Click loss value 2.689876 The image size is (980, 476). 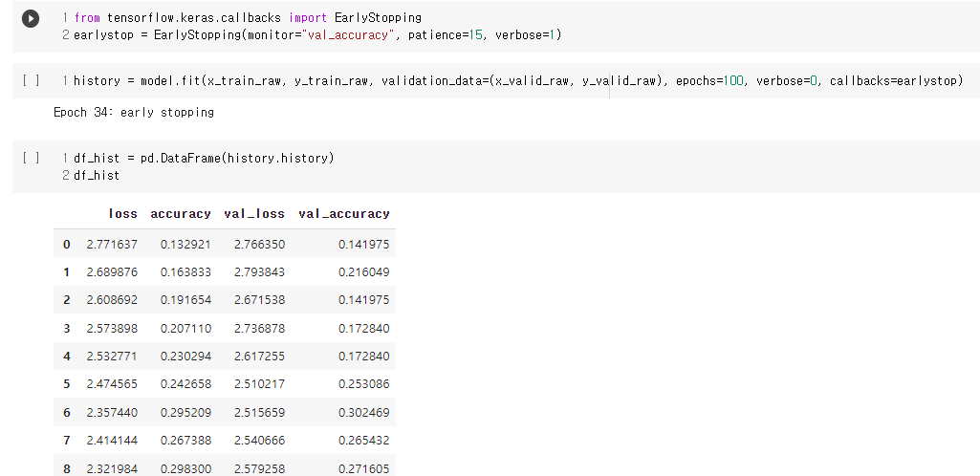click(112, 272)
